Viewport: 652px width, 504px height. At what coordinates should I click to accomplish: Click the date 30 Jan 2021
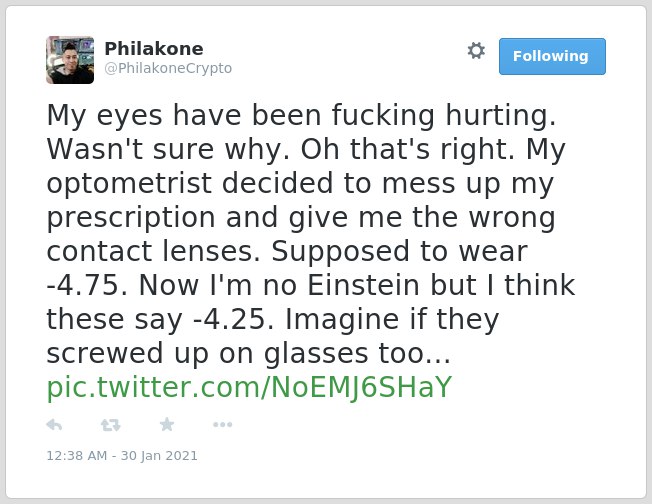click(x=159, y=456)
